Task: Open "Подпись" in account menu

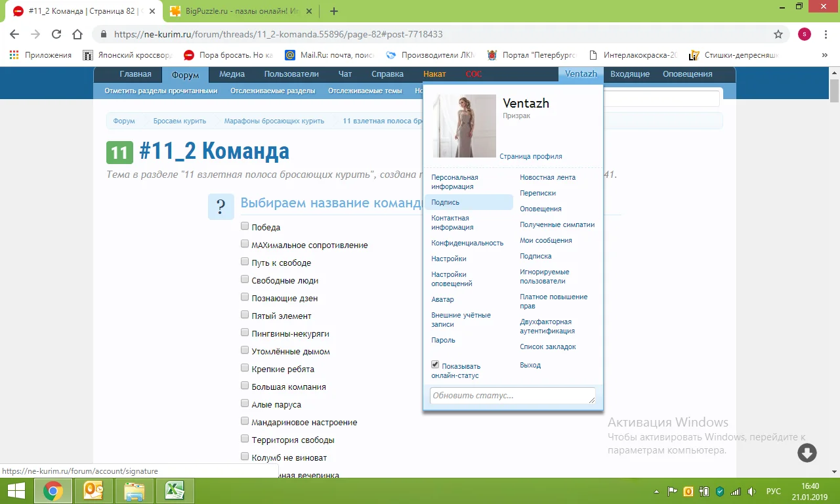Action: [446, 202]
